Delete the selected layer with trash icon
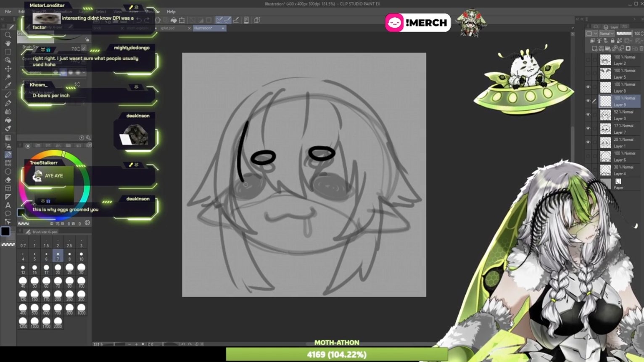Screen dimensions: 644x362 coord(641,48)
